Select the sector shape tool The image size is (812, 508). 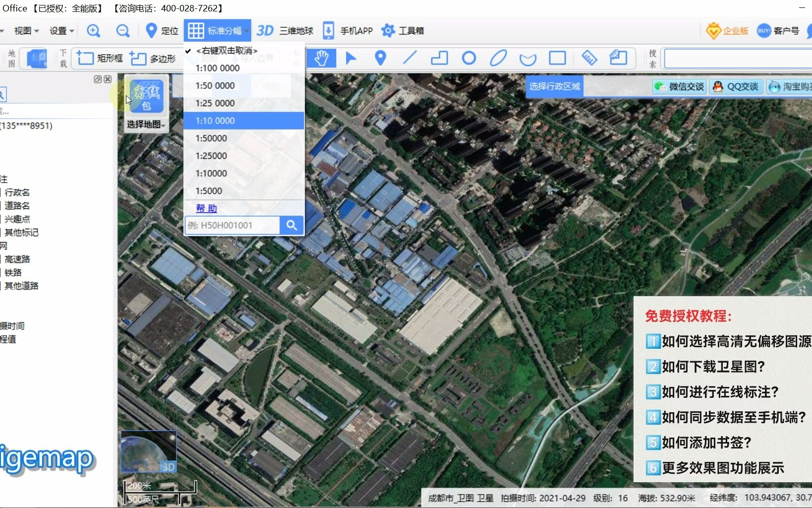tap(528, 59)
